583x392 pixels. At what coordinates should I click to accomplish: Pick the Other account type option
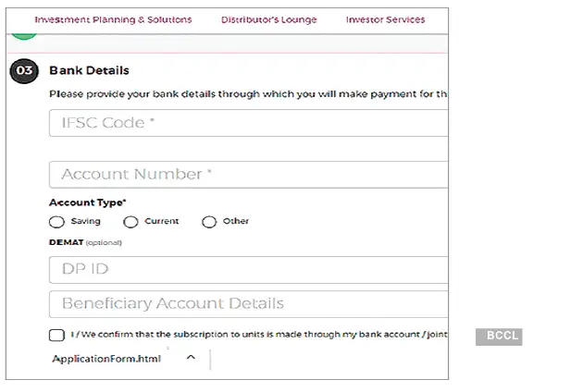point(209,222)
